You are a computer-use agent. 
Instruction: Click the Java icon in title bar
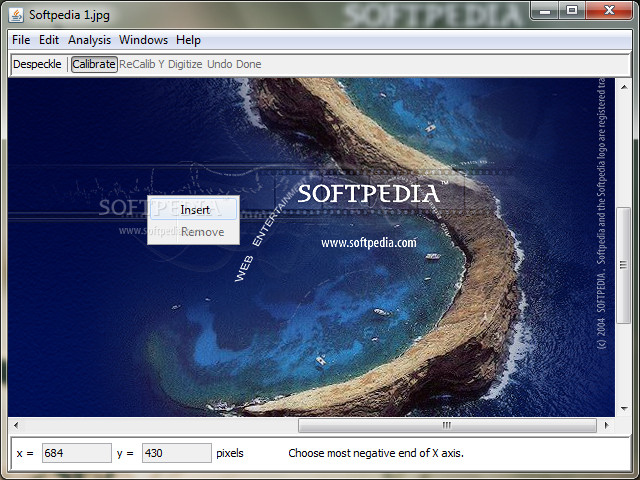tap(16, 15)
